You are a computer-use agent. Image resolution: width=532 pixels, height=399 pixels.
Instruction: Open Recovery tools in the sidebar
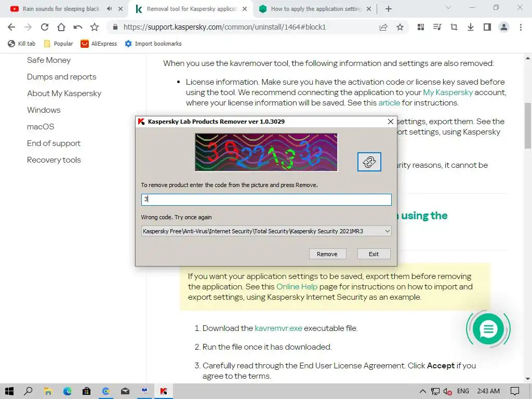click(54, 160)
